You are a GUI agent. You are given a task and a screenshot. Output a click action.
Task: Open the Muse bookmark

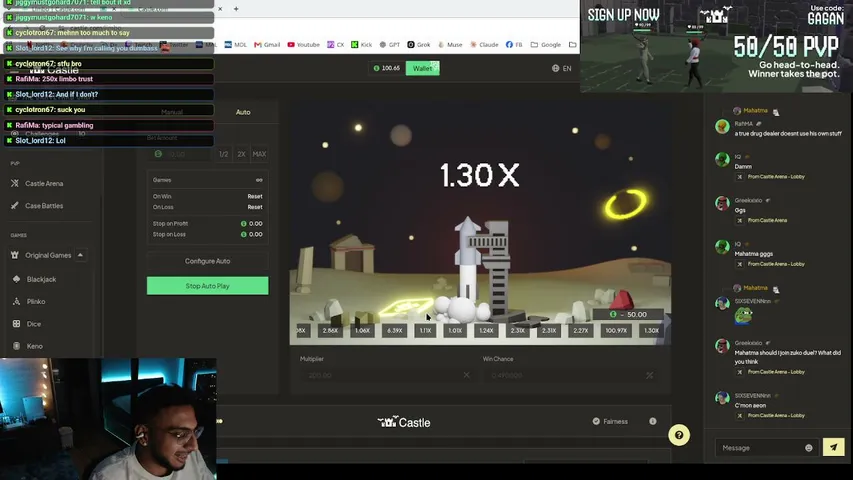(450, 45)
